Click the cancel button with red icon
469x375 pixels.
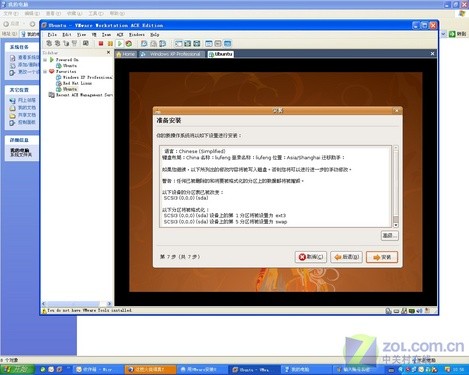(311, 257)
